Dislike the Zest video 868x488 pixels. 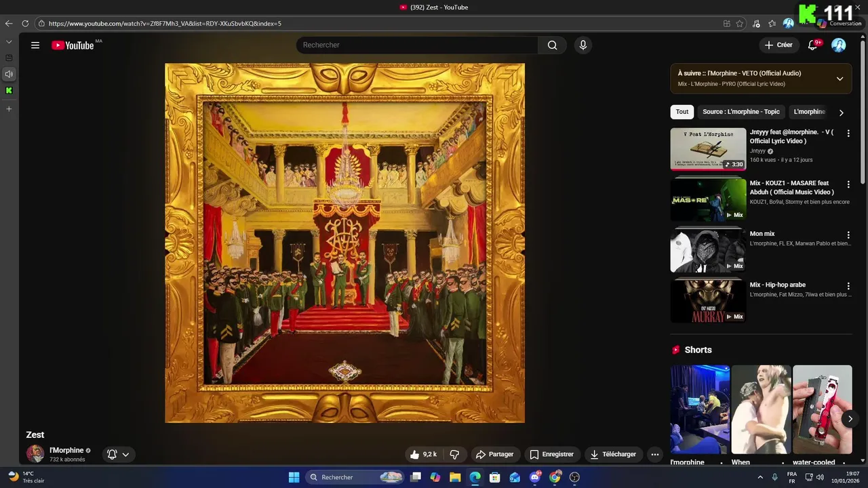(x=455, y=454)
